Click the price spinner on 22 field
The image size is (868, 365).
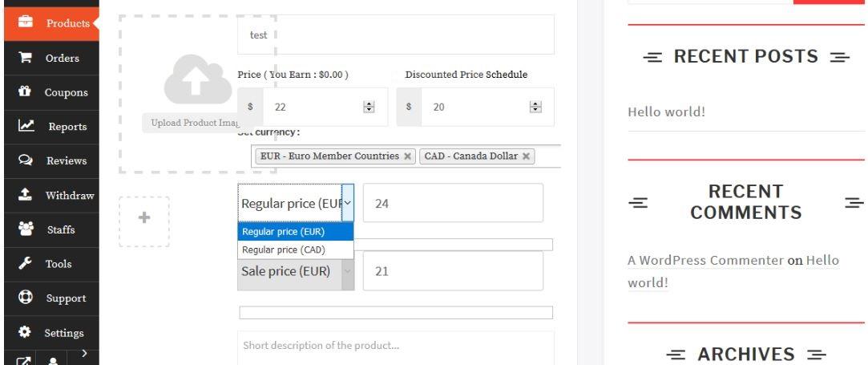tap(369, 107)
